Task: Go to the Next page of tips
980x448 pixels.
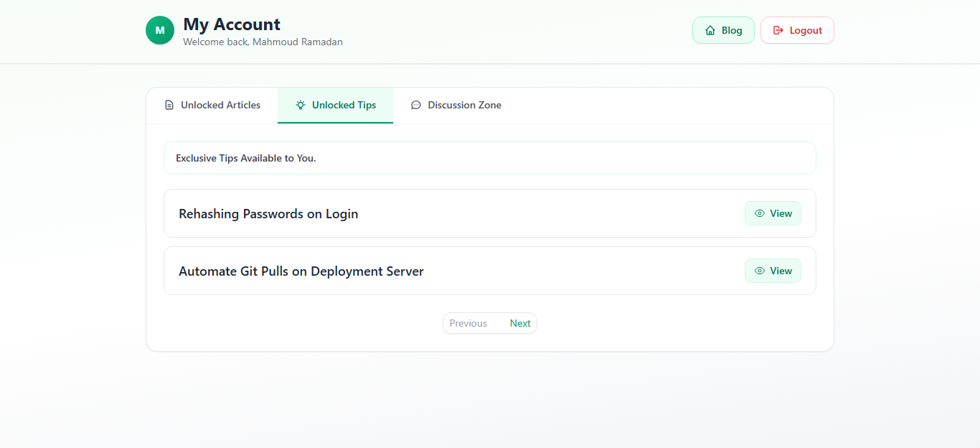Action: [520, 323]
